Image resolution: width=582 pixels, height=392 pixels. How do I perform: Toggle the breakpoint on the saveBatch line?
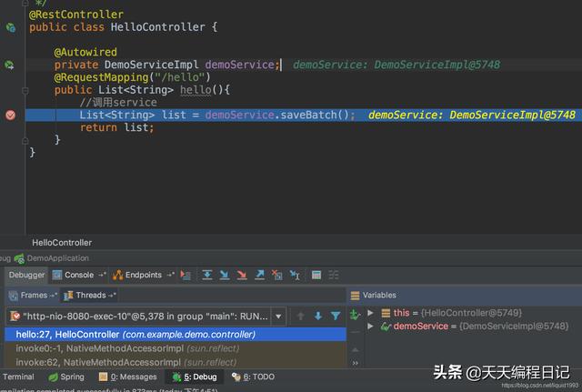(x=10, y=116)
